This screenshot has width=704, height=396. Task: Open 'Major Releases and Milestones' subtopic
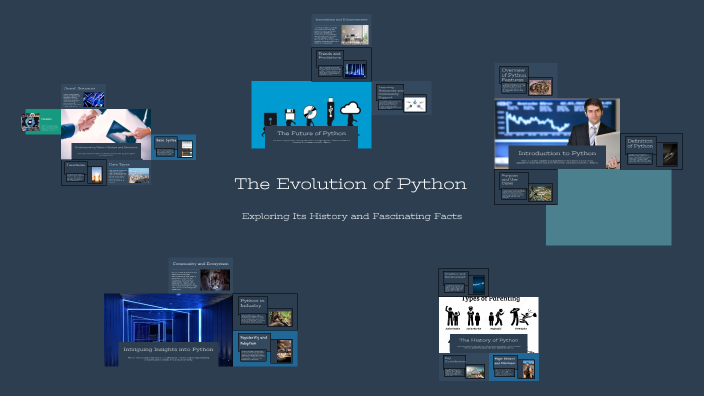514,367
